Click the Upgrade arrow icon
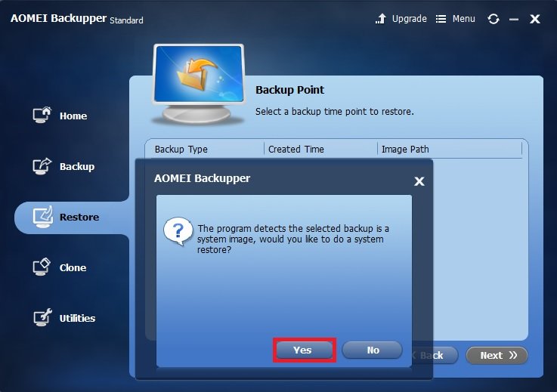 381,18
